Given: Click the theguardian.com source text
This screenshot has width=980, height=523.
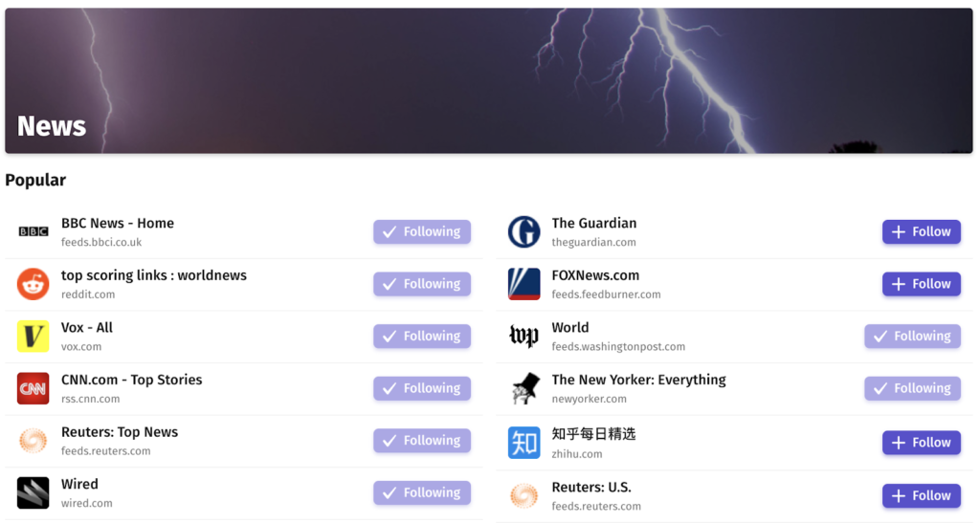Looking at the screenshot, I should [593, 242].
